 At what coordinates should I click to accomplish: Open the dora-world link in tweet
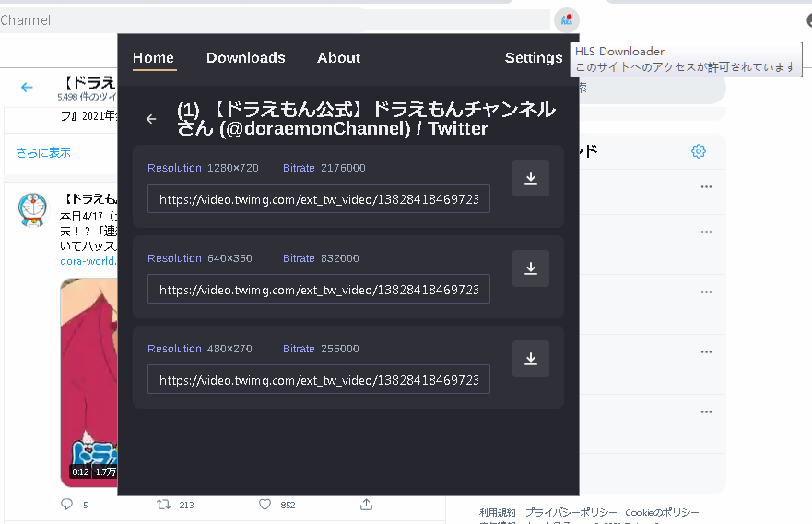pos(88,261)
